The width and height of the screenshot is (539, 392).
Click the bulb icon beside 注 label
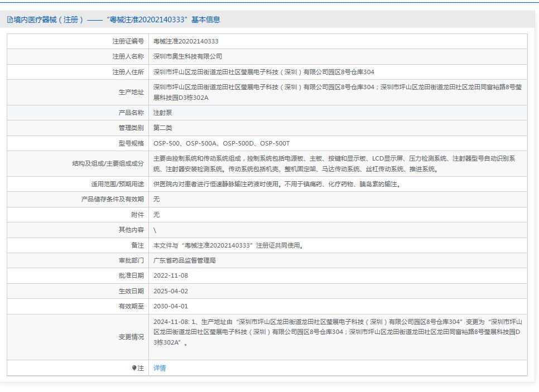[x=134, y=368]
